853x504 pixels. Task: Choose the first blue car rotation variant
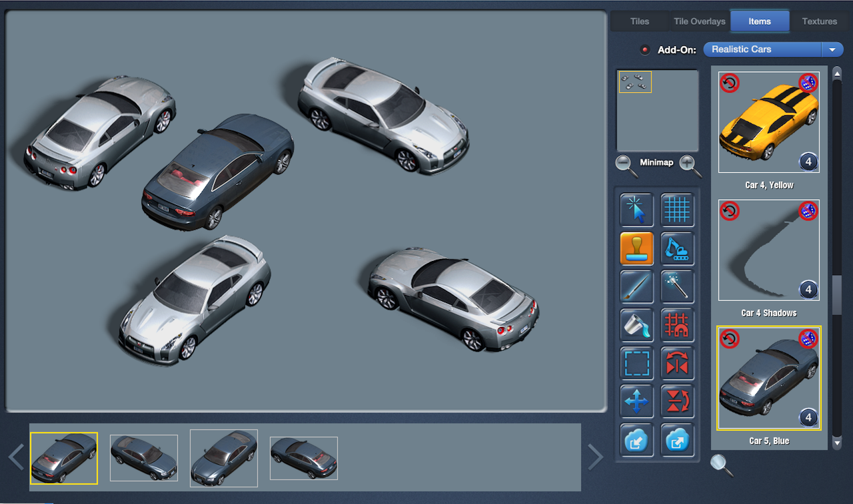(64, 458)
